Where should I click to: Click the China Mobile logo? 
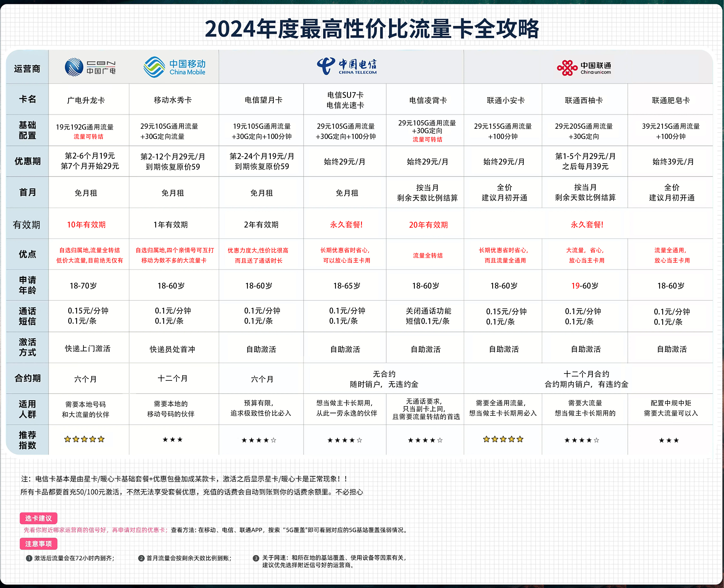[x=174, y=67]
